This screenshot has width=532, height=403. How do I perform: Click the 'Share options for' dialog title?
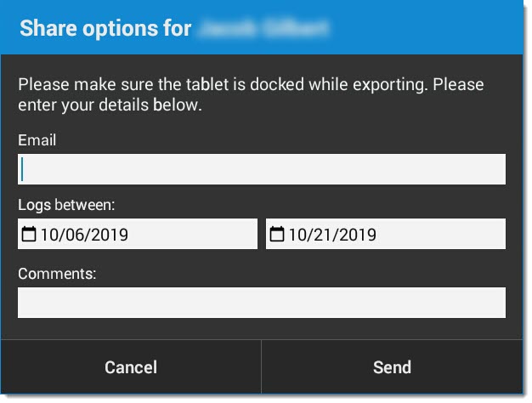pos(105,28)
